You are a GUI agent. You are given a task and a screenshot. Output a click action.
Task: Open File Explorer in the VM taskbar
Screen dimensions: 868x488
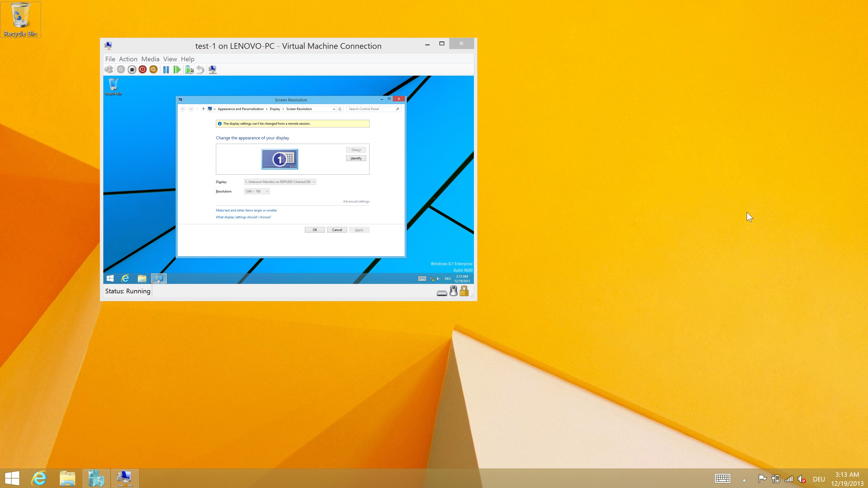[142, 278]
